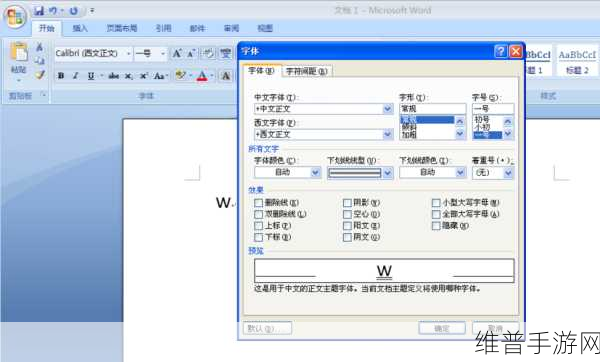This screenshot has width=600, height=362.
Task: Open help in Font dialog
Action: [x=501, y=51]
